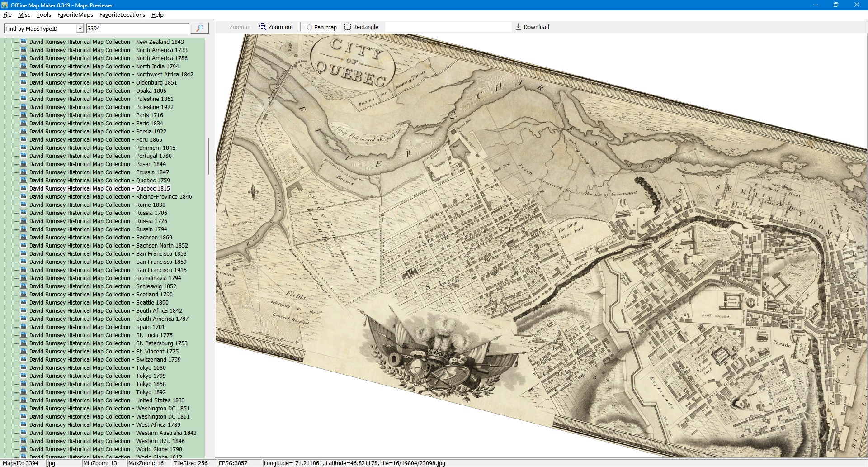Open the File menu
Image resolution: width=868 pixels, height=467 pixels.
point(7,15)
